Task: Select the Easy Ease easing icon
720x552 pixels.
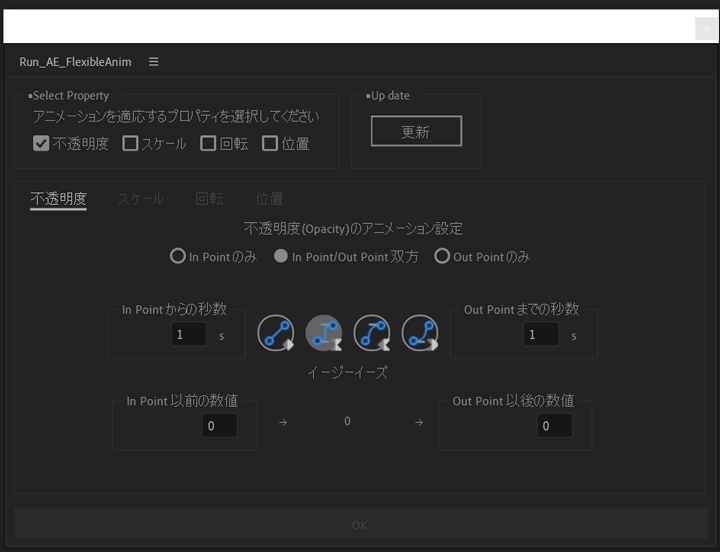Action: tap(324, 333)
